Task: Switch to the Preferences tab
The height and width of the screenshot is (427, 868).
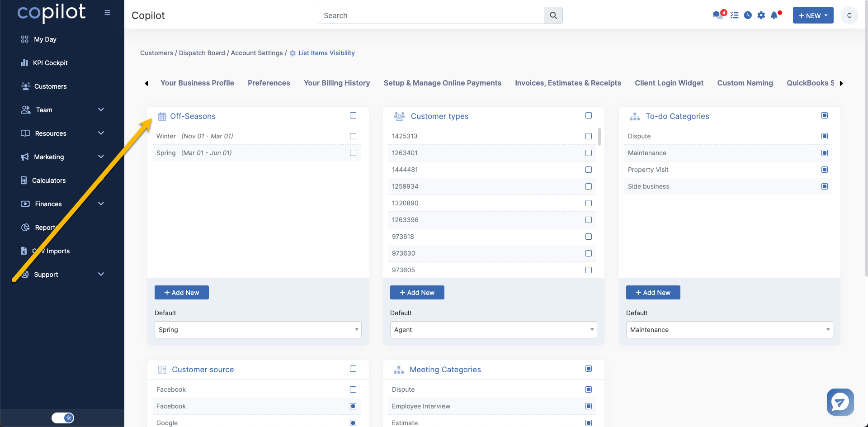Action: 269,83
